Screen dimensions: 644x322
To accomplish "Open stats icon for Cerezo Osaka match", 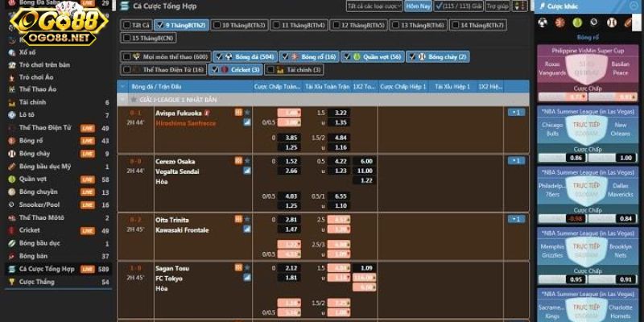I will click(x=238, y=160).
